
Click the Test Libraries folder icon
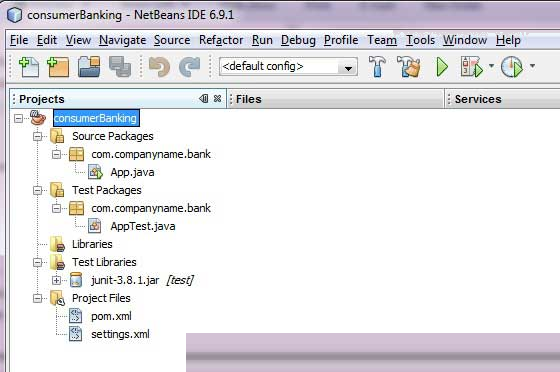pyautogui.click(x=58, y=262)
